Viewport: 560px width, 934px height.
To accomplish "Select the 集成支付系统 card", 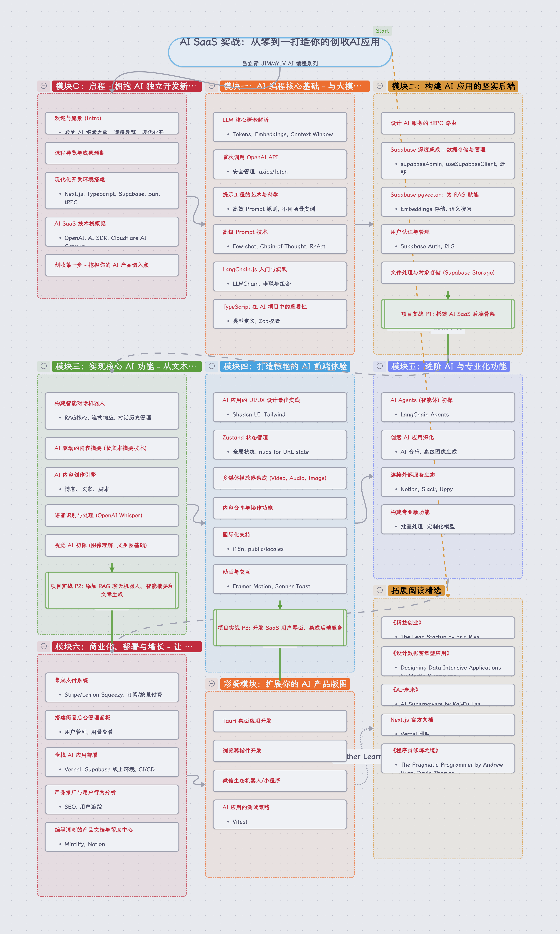I will [x=112, y=687].
